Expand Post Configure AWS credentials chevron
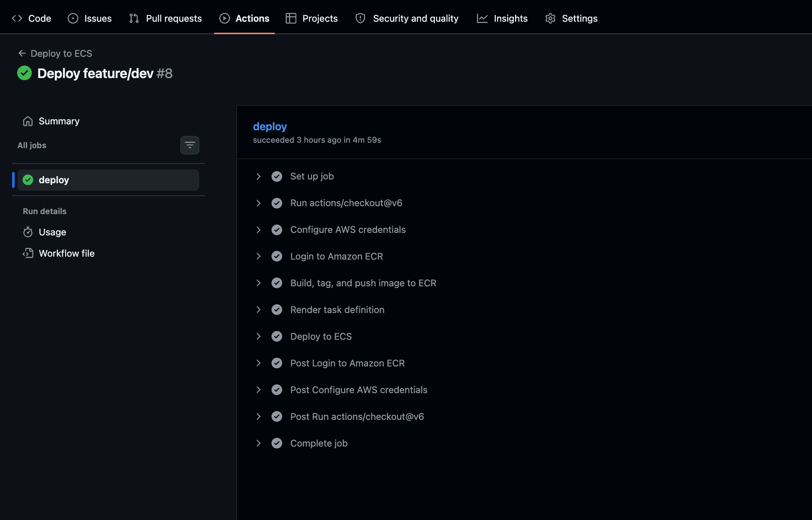The image size is (812, 520). tap(259, 390)
